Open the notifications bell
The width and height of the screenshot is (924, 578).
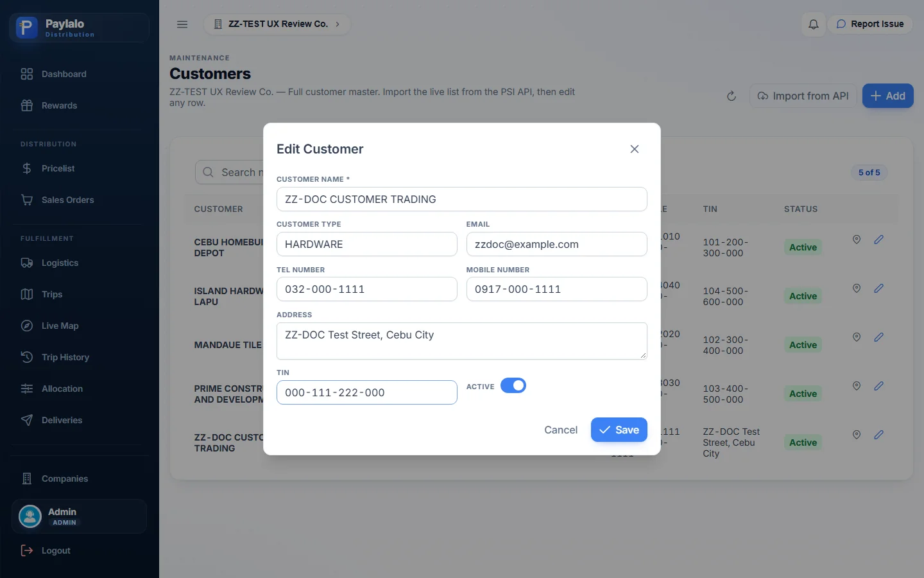point(814,24)
